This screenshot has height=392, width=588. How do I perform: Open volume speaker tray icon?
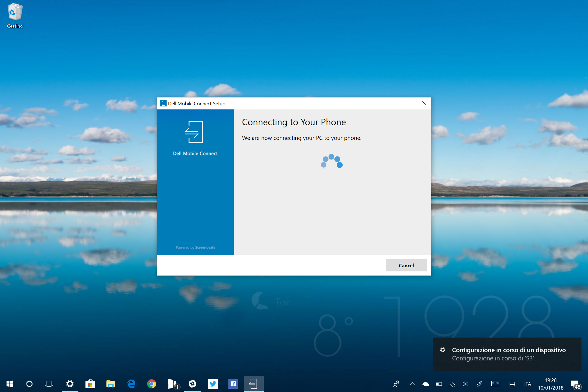[x=465, y=384]
